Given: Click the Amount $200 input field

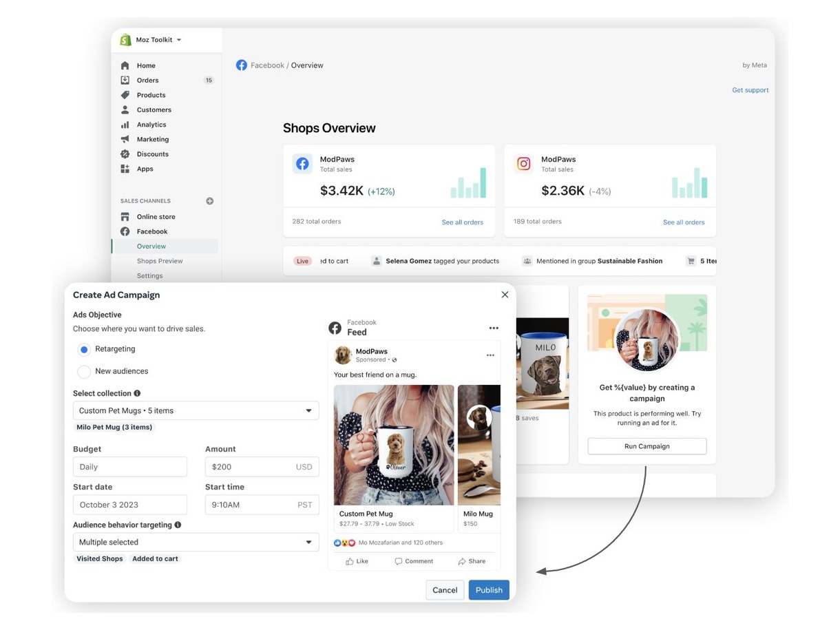Looking at the screenshot, I should click(x=262, y=467).
